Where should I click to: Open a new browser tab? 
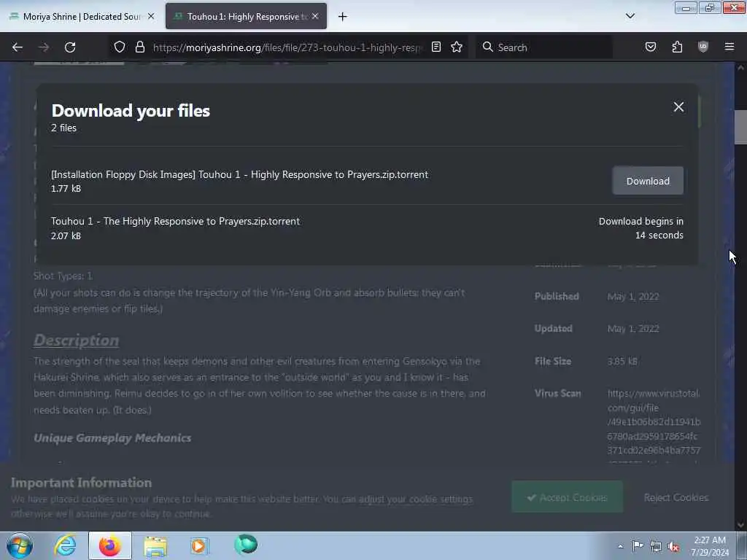(x=342, y=17)
